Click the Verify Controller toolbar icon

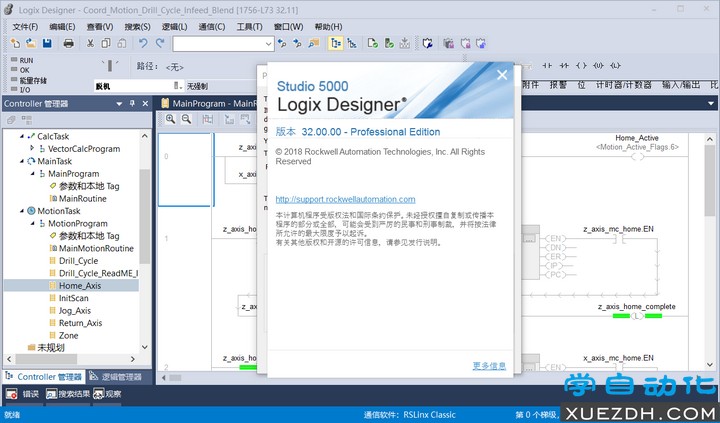(389, 44)
